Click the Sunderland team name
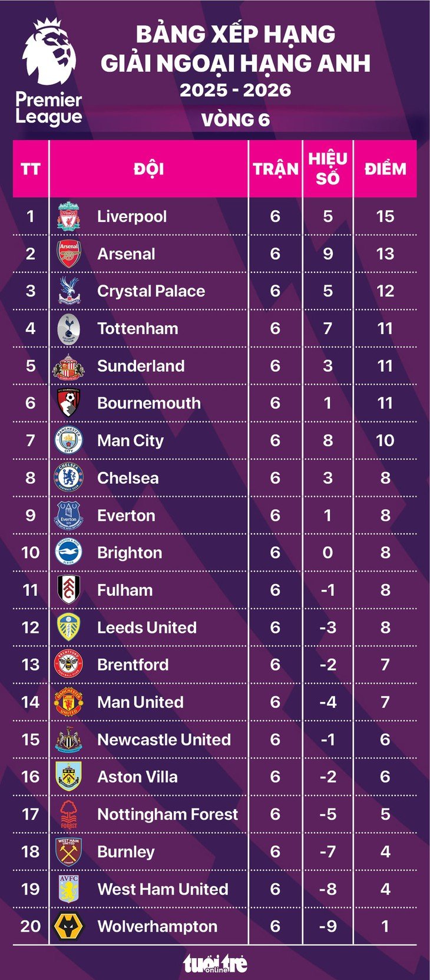The image size is (430, 980). 141,366
